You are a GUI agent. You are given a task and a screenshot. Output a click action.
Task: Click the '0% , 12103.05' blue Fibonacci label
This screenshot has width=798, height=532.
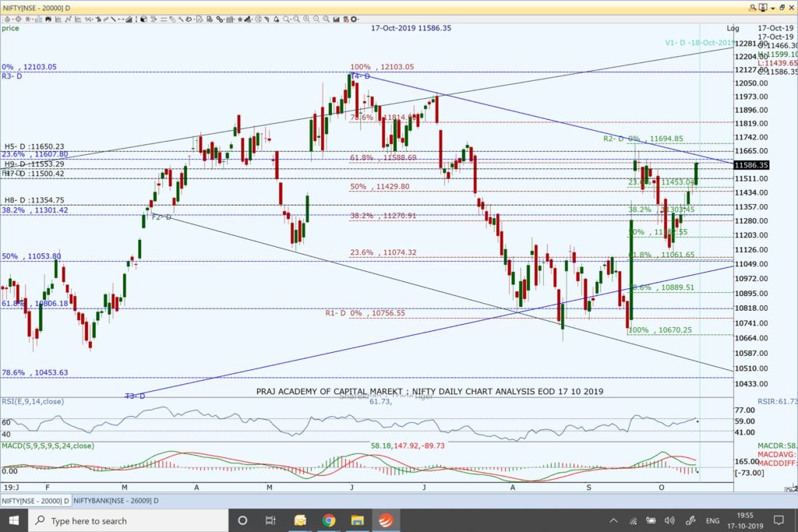[29, 67]
